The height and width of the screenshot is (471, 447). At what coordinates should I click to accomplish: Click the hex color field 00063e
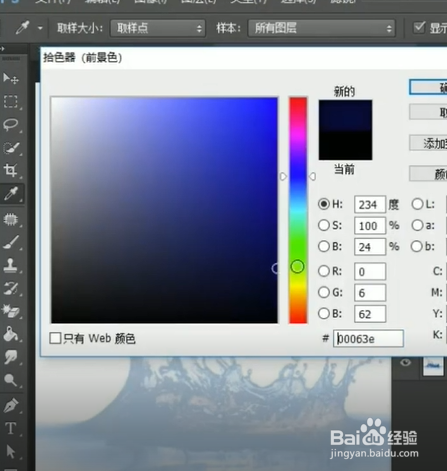368,339
